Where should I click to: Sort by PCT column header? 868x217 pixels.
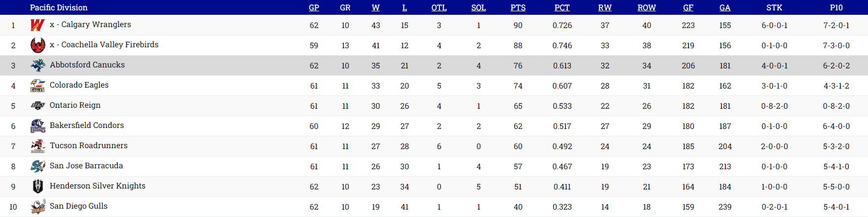coord(562,7)
